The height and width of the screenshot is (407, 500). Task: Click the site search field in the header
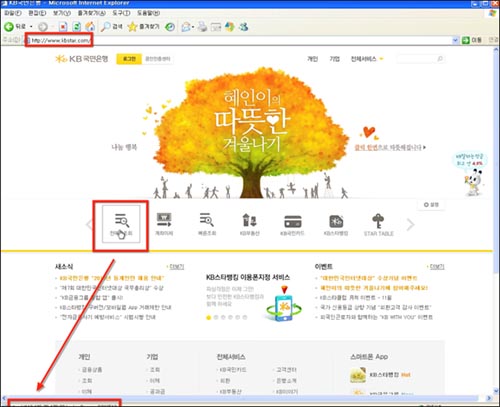(x=418, y=59)
